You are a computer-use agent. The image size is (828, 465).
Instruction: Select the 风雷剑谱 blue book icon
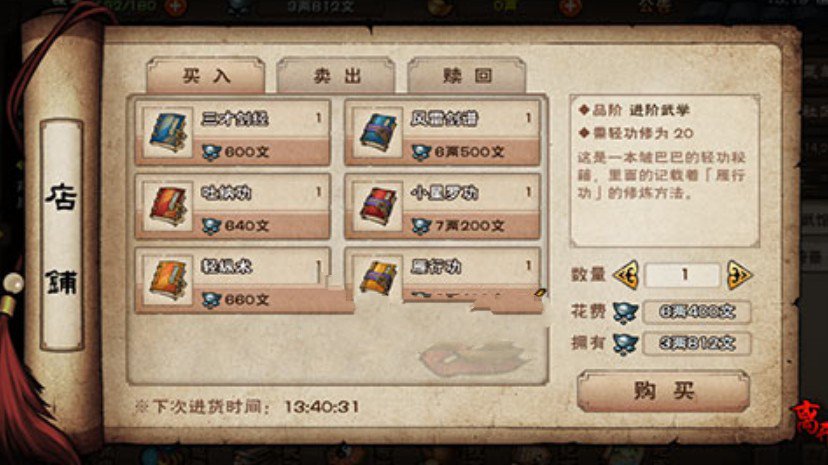(x=377, y=132)
